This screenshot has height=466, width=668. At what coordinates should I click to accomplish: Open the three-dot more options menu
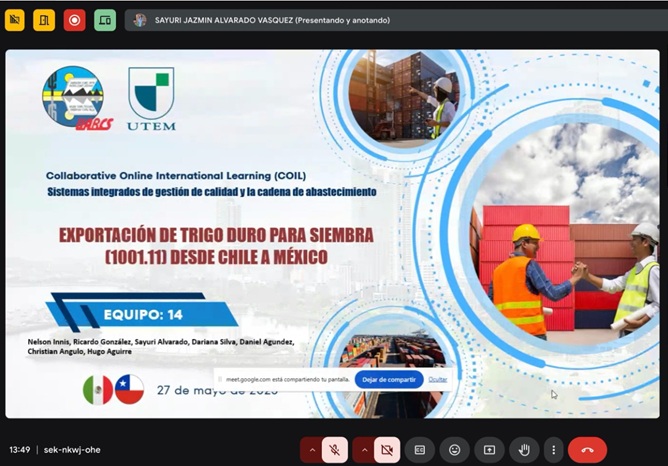[x=552, y=450]
